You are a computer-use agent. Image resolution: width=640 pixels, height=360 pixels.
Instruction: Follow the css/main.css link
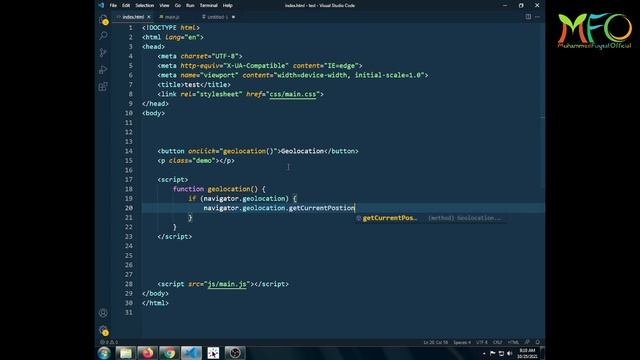(293, 94)
